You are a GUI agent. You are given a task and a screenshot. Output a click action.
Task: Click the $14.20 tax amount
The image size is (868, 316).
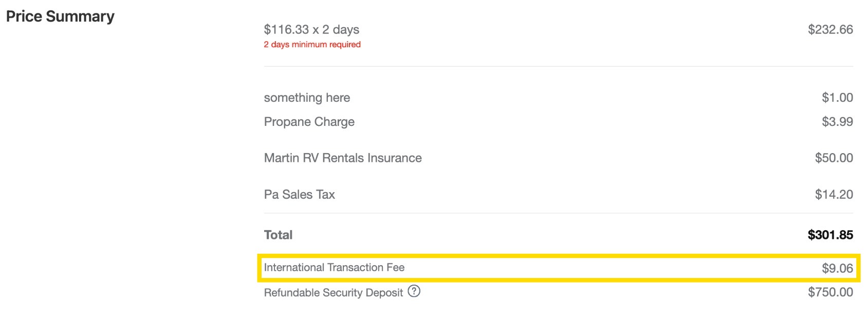(834, 195)
